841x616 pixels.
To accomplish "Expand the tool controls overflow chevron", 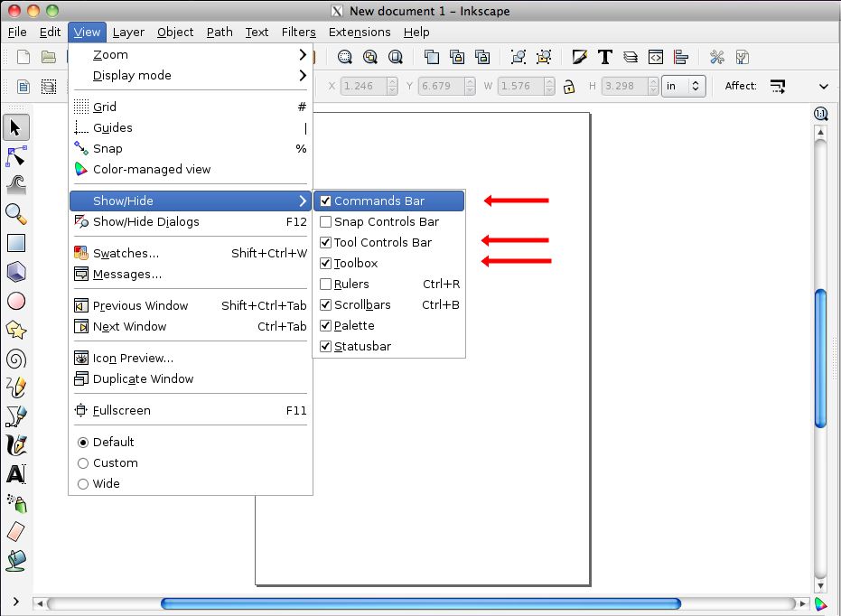I will point(824,87).
